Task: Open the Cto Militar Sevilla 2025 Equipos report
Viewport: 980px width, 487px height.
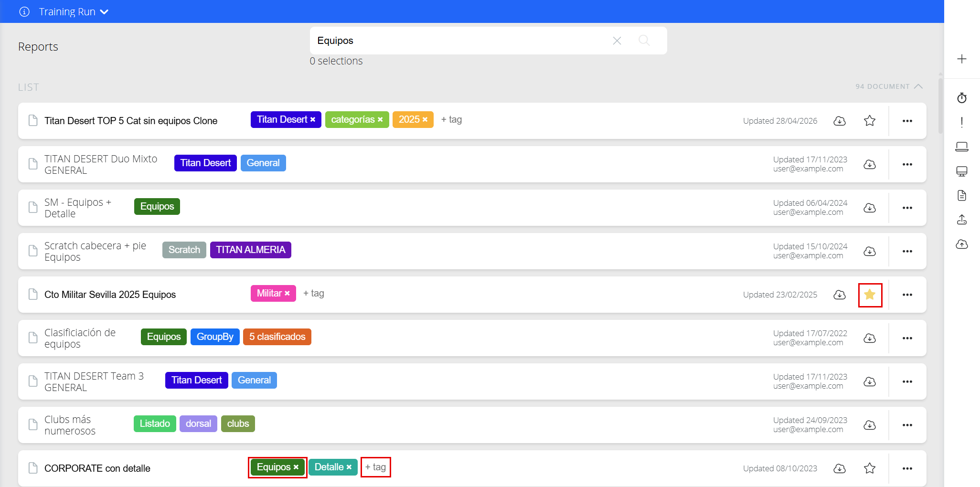Action: click(110, 295)
